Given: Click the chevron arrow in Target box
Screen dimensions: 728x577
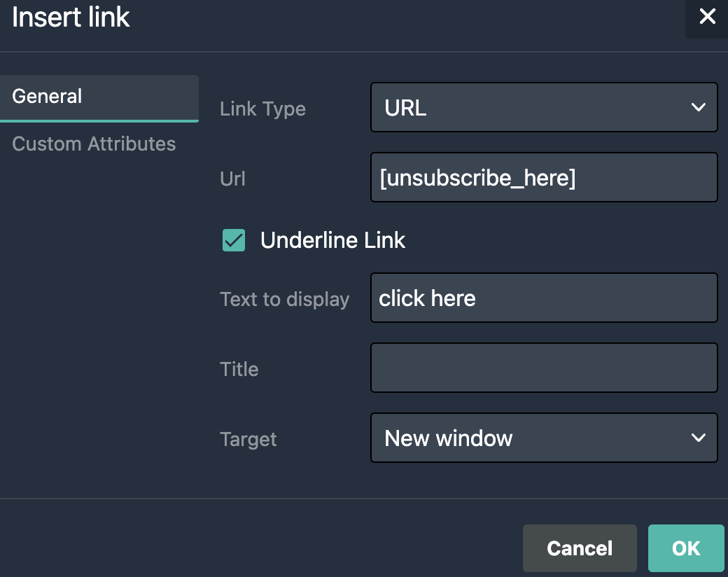Looking at the screenshot, I should coord(698,438).
